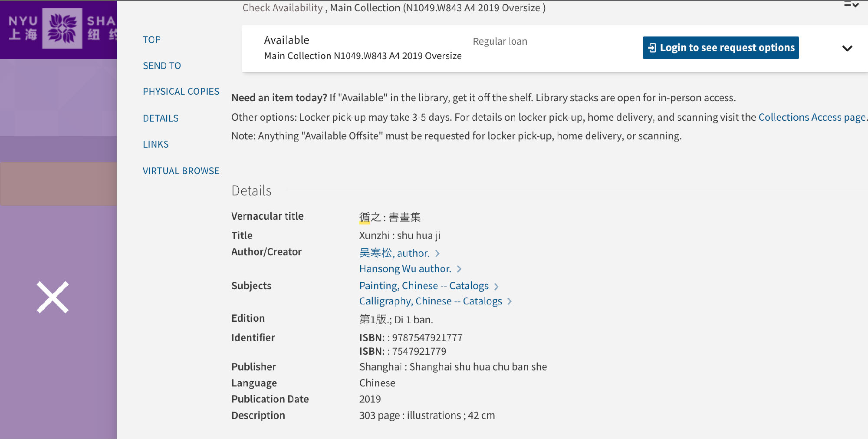The width and height of the screenshot is (868, 439).
Task: Click the chevron next to 吴寒松, author
Action: tap(437, 254)
